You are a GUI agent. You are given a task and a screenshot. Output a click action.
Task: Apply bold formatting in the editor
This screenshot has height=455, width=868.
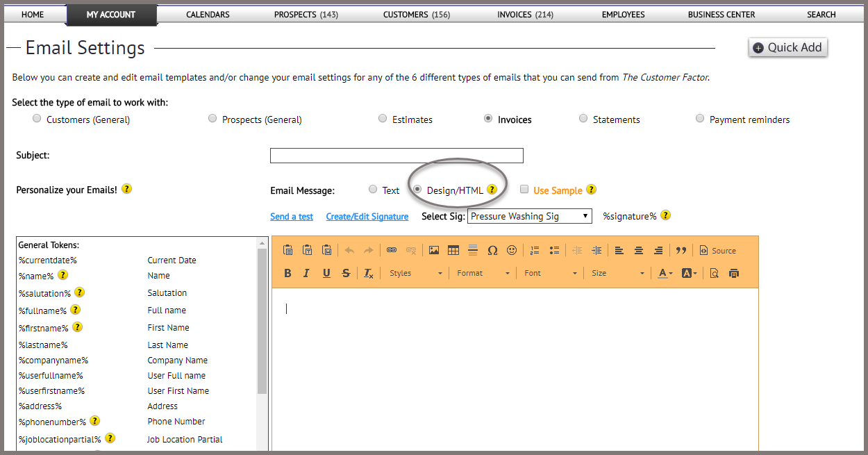click(287, 274)
